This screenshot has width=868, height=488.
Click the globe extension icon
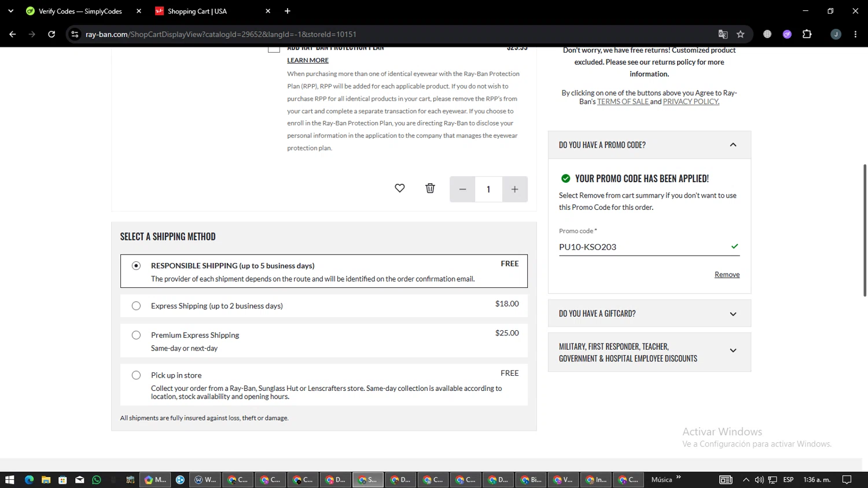click(x=767, y=34)
